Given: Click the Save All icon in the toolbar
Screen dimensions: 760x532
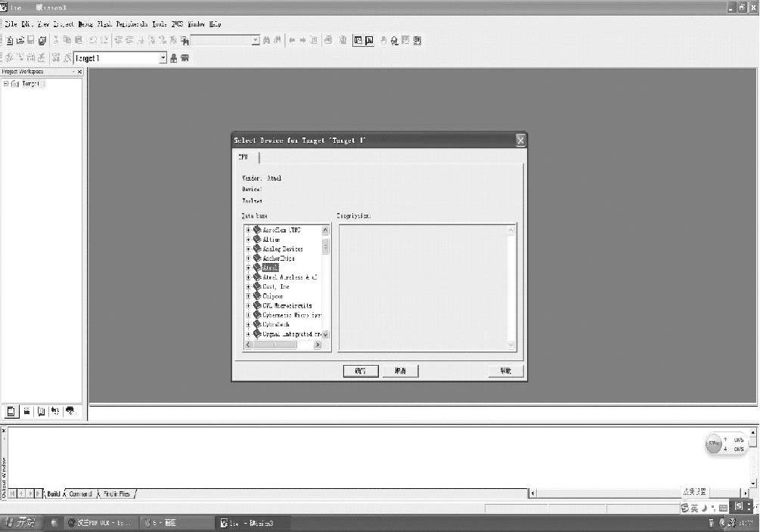Looking at the screenshot, I should (x=42, y=41).
